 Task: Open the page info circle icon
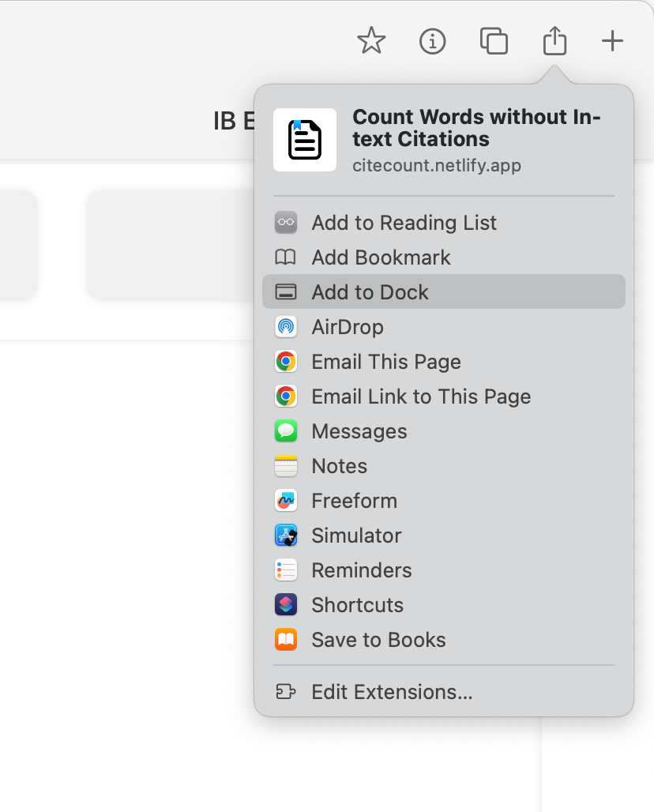pos(432,41)
